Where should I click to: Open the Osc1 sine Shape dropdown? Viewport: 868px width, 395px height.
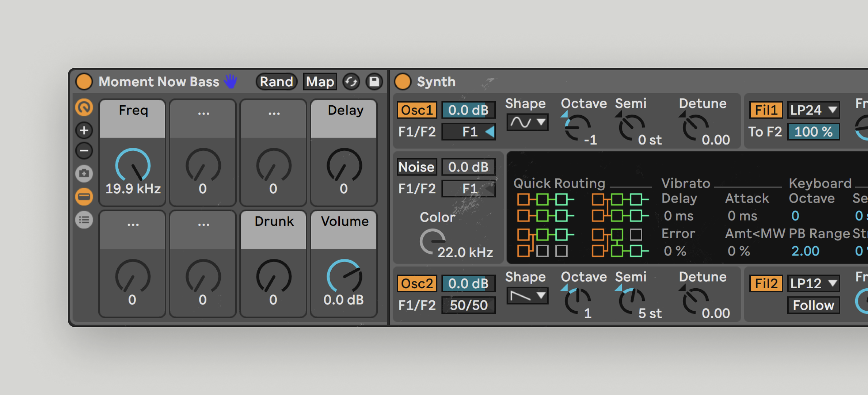pos(527,122)
